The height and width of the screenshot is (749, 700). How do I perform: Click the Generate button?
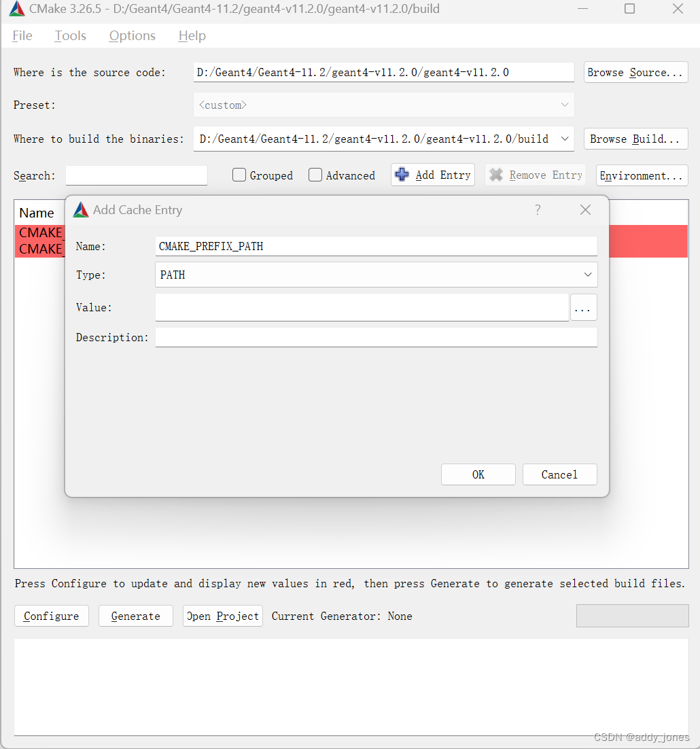coord(136,616)
